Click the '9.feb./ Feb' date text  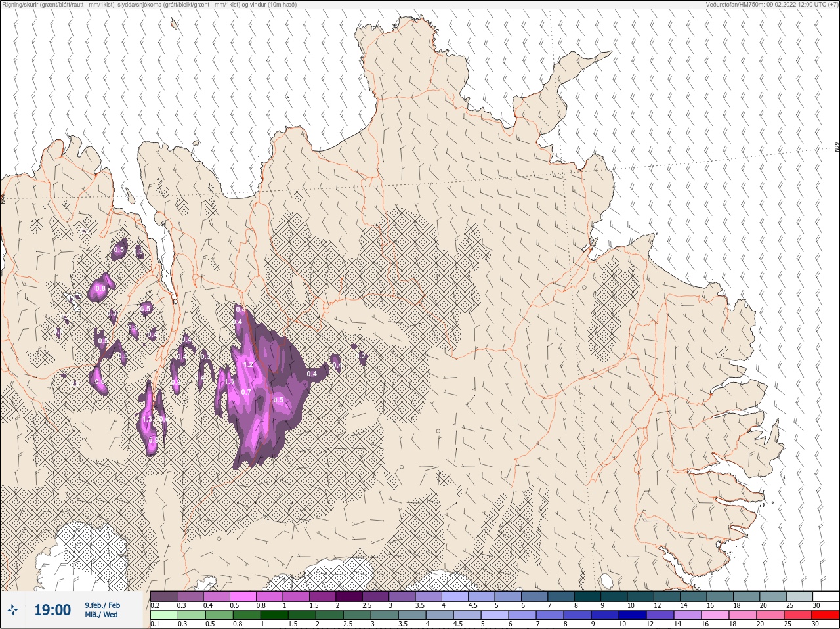(102, 605)
